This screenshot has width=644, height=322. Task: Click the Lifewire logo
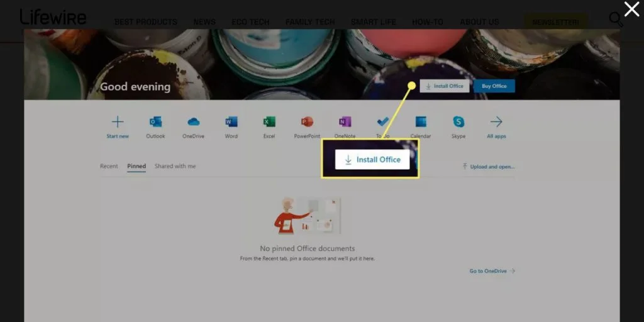point(53,17)
